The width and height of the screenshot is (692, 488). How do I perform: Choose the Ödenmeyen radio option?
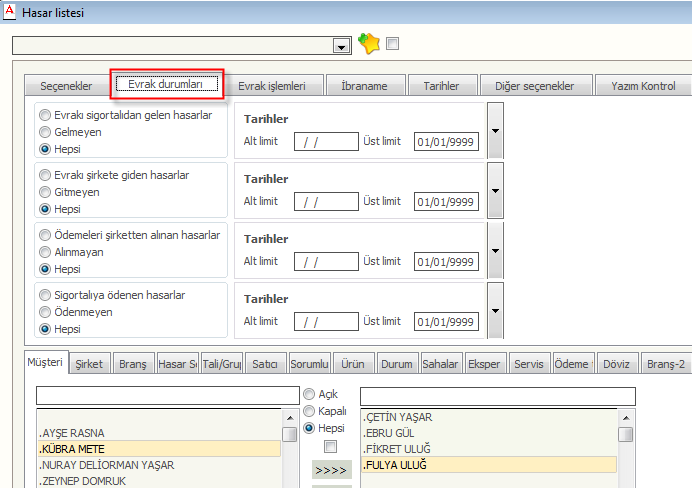click(x=44, y=312)
